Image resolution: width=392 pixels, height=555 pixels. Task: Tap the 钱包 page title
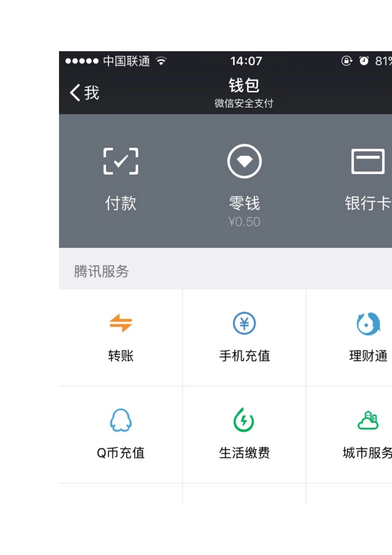coord(244,85)
